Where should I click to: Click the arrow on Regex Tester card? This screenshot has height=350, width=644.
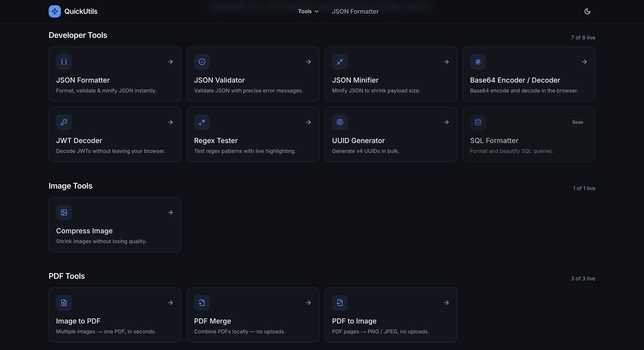tap(308, 122)
